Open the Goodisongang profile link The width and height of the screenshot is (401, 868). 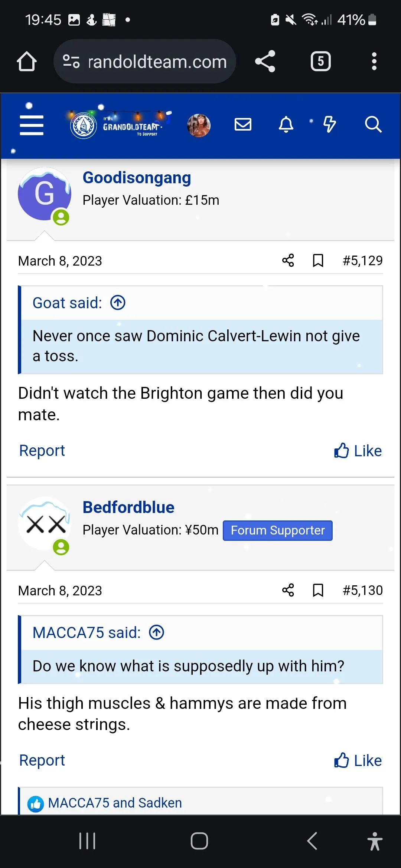[x=137, y=178]
